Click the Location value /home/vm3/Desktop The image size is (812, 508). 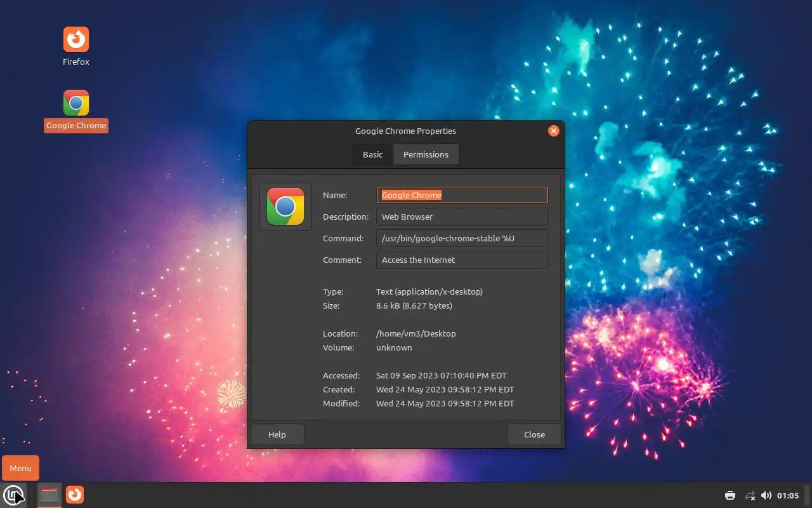(x=416, y=333)
